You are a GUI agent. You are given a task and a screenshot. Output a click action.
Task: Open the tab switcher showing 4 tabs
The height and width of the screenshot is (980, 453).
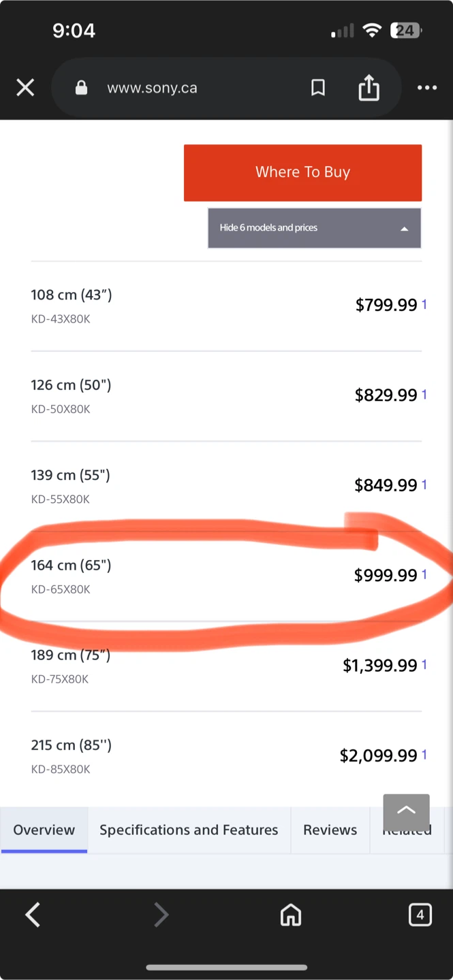pos(420,915)
